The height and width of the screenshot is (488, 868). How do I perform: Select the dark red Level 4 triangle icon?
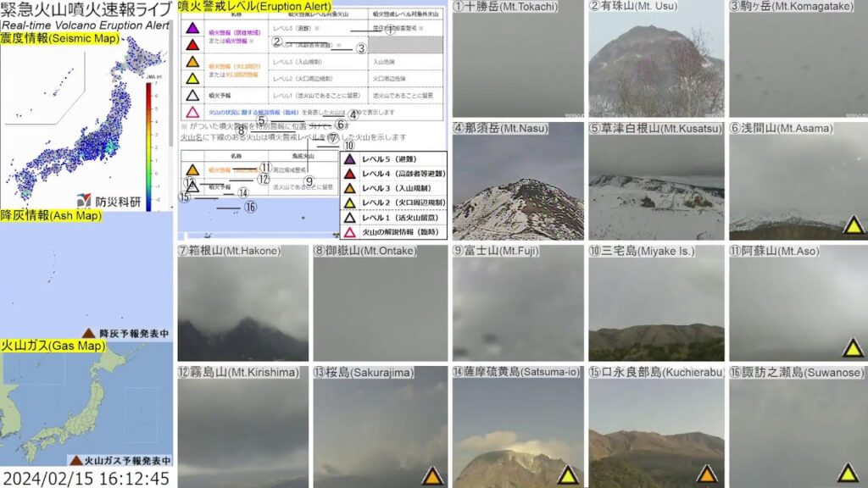pos(350,175)
